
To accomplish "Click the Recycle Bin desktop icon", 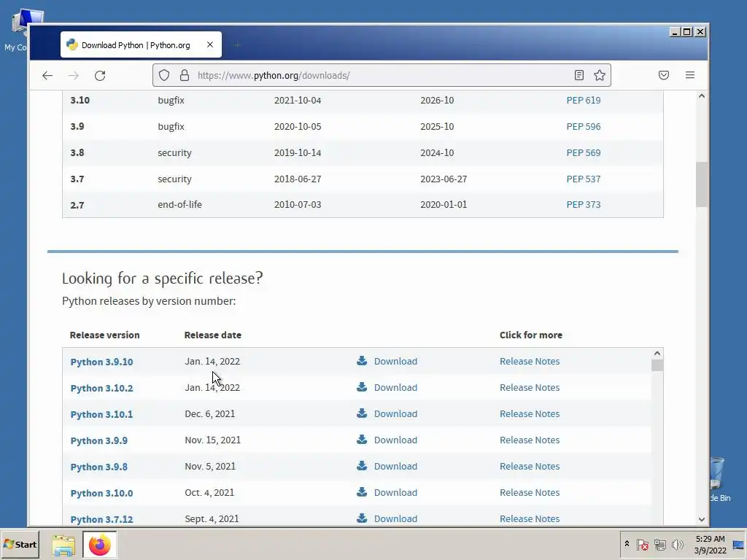I will point(717,478).
